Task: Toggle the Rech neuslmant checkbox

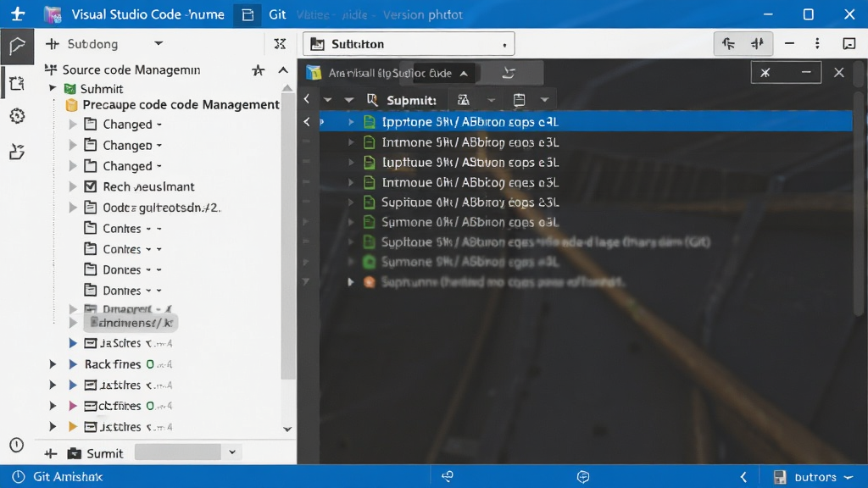Action: (x=90, y=186)
